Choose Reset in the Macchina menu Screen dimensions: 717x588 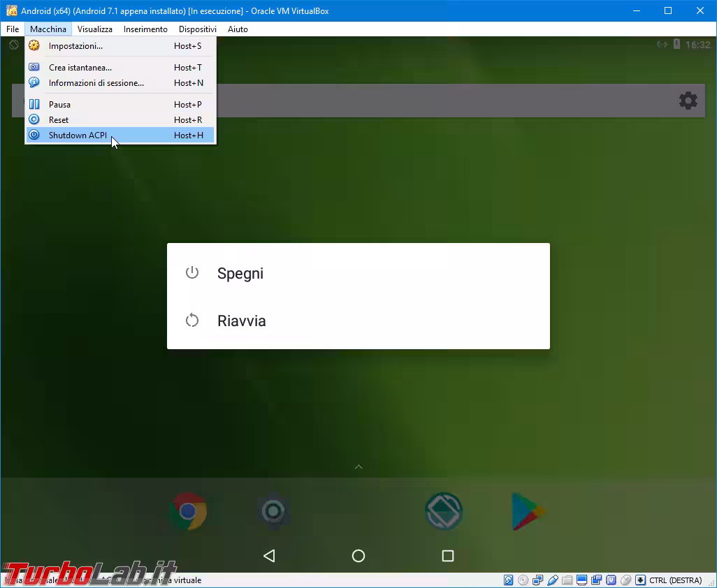(x=59, y=120)
